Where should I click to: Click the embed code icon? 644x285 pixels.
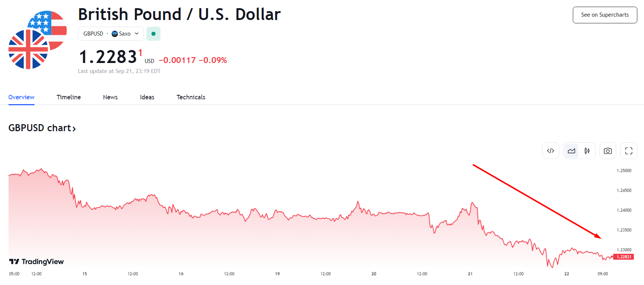pos(551,151)
